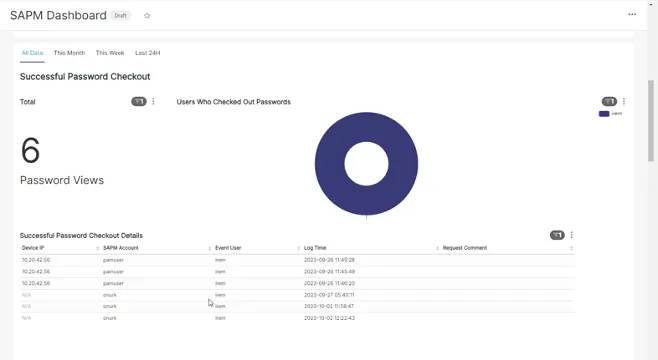Sort by the Request Comment column arrows
Image resolution: width=658 pixels, height=360 pixels.
(x=571, y=248)
